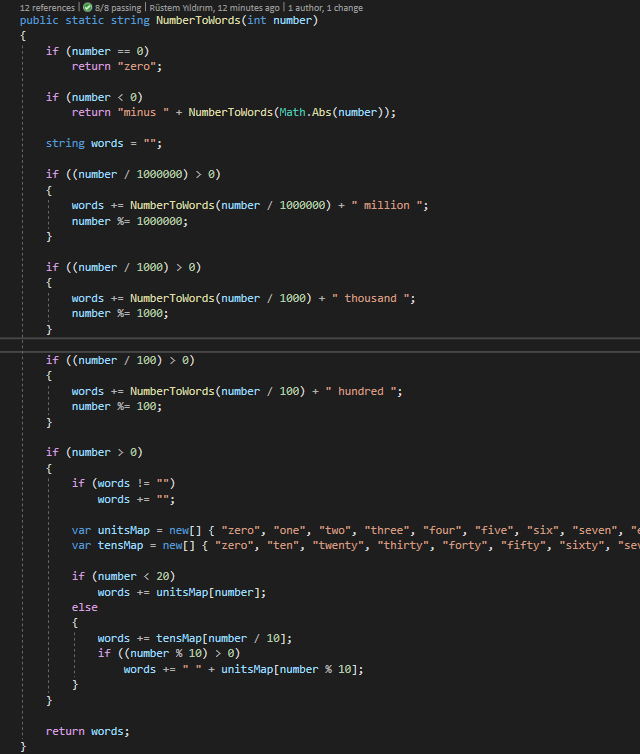This screenshot has height=754, width=640.
Task: Select NumberToWords in the method declaration
Action: pos(198,20)
